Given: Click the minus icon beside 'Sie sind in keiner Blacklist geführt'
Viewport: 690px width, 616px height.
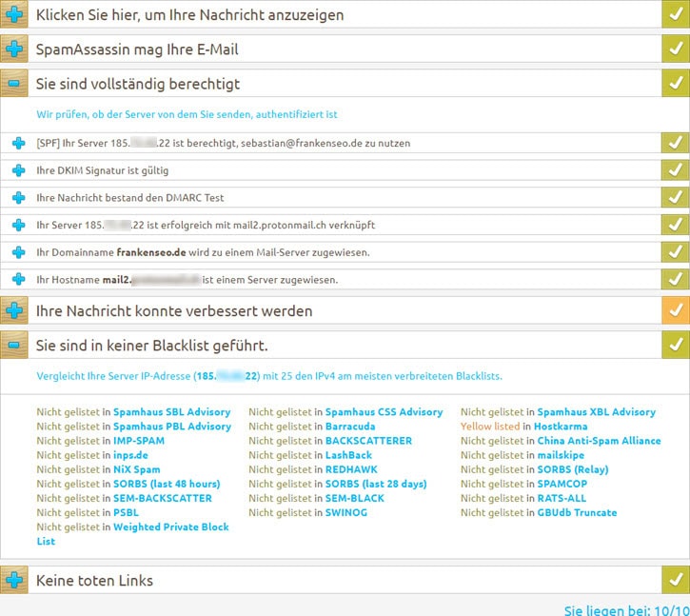Looking at the screenshot, I should click(14, 345).
